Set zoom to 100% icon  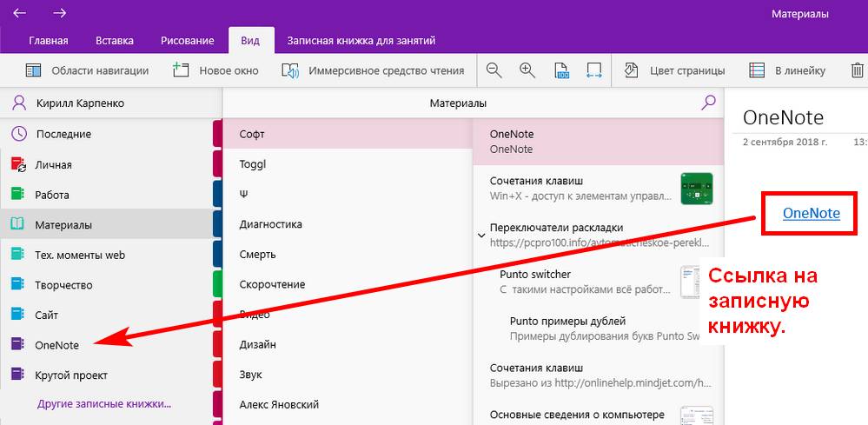click(x=561, y=71)
